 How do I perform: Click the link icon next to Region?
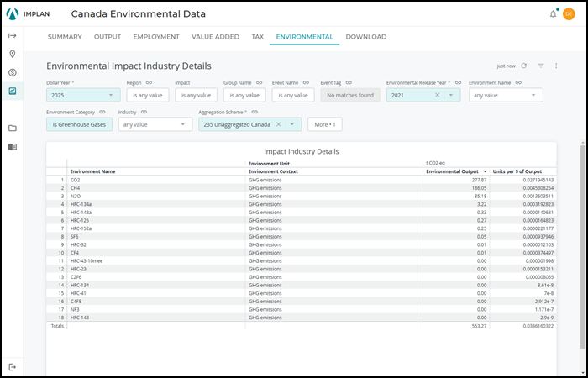149,83
